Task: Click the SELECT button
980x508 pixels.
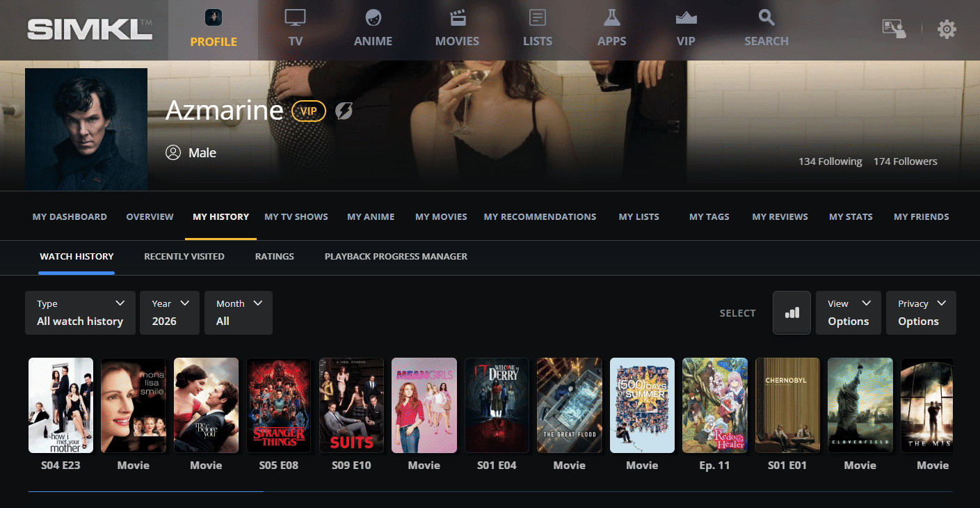Action: [737, 313]
